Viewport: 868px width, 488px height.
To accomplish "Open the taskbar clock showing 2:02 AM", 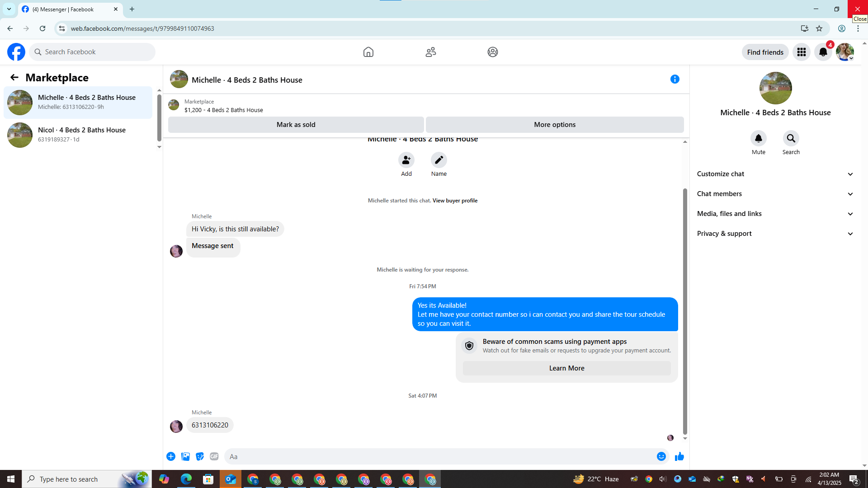I will pyautogui.click(x=829, y=479).
